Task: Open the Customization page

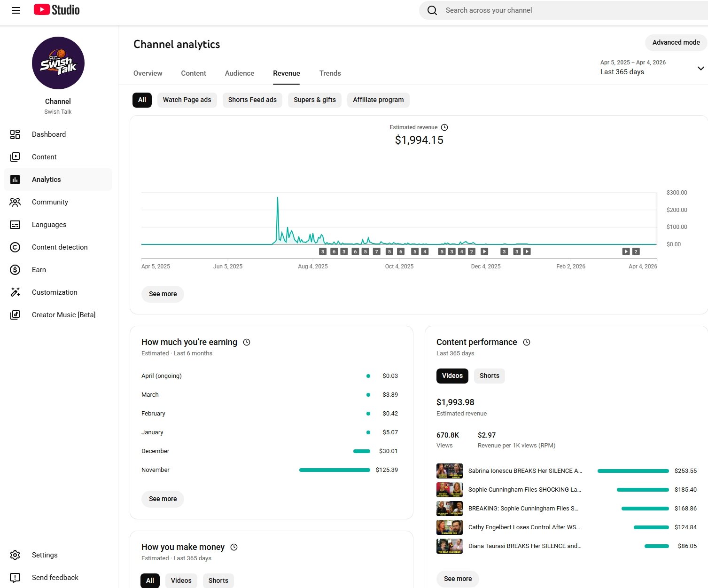Action: tap(54, 292)
